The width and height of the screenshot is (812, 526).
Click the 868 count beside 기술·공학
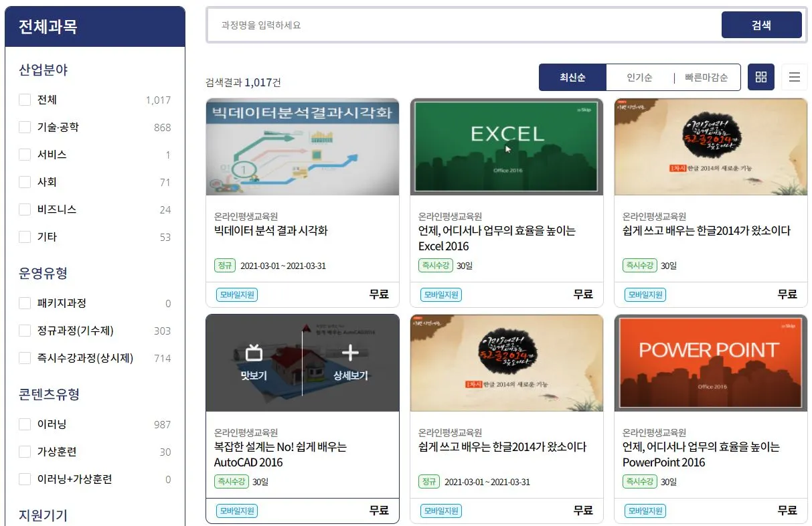162,127
